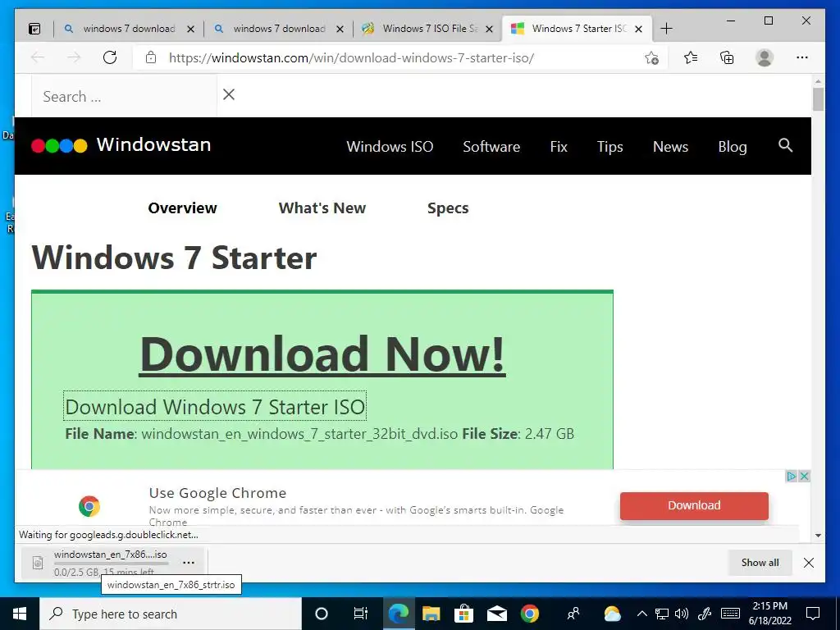
Task: Open the News menu item
Action: [x=670, y=147]
